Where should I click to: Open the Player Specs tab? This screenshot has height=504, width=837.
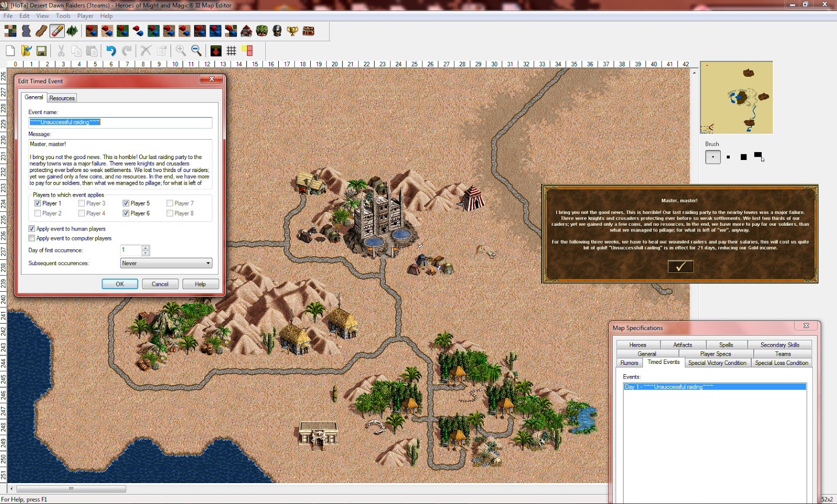[x=716, y=354]
